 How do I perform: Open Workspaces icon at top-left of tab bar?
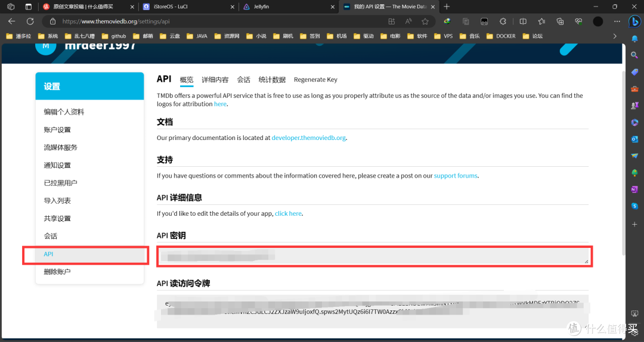click(11, 7)
